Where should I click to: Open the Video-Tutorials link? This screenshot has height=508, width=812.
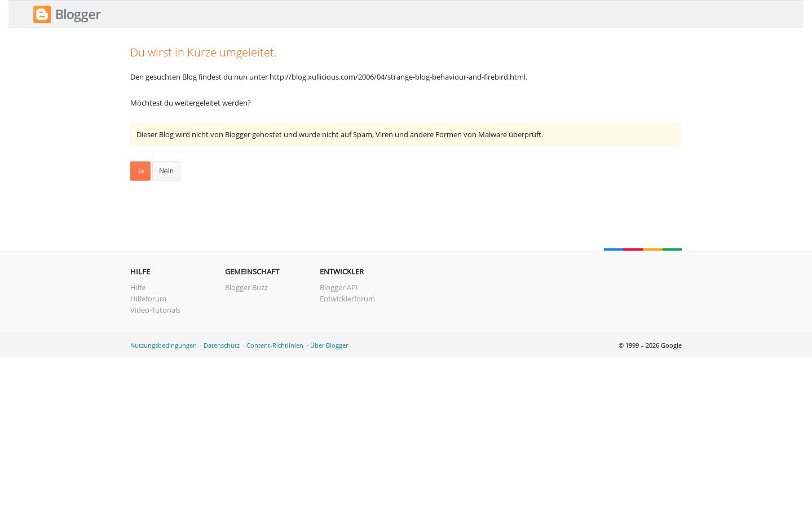tap(155, 310)
